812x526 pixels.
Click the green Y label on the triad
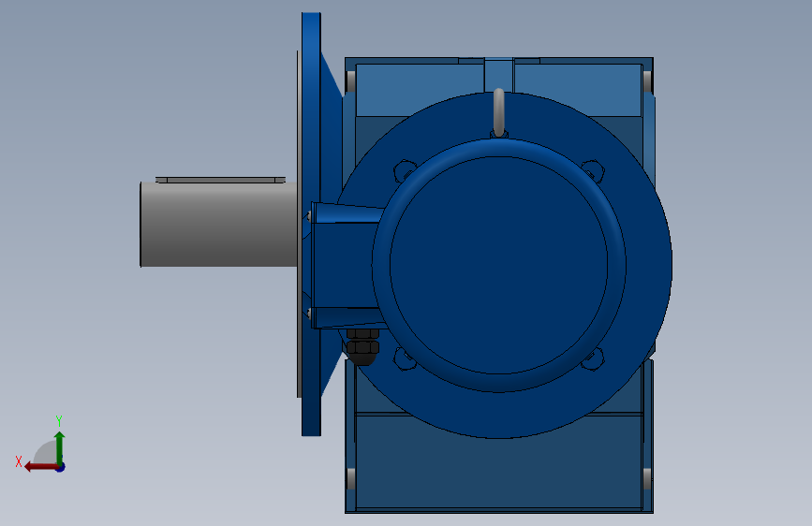click(x=59, y=421)
